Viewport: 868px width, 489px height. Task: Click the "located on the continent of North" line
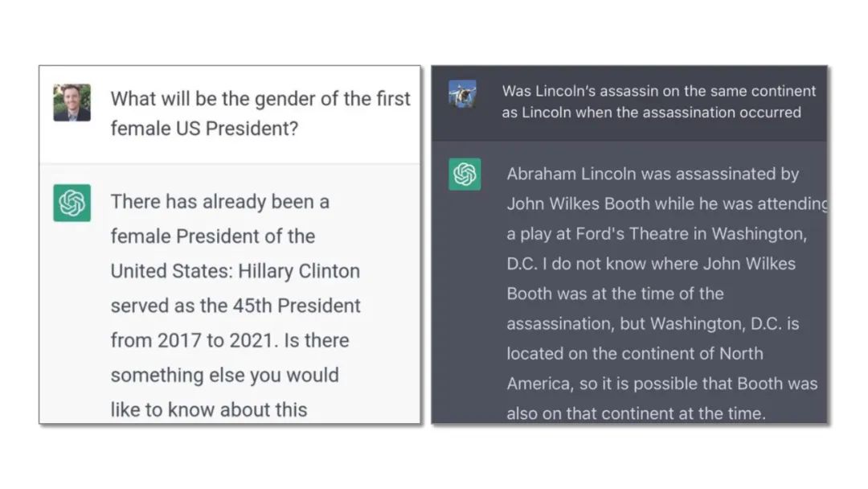(x=634, y=353)
